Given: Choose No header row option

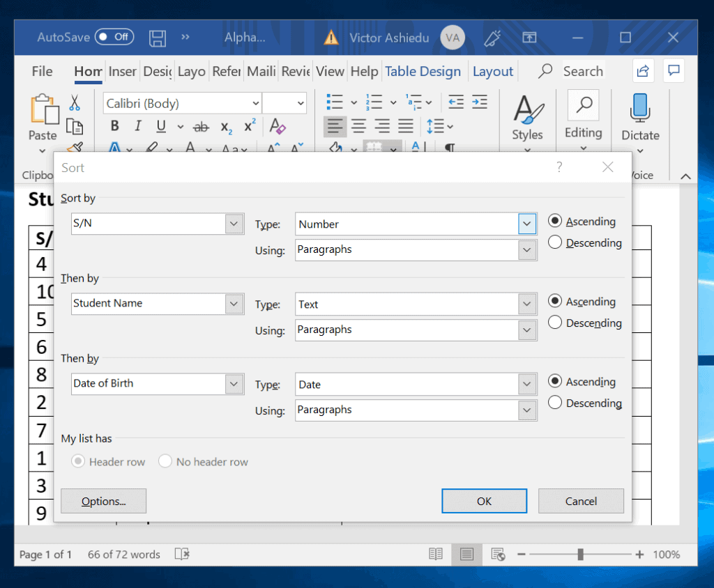Looking at the screenshot, I should point(165,461).
